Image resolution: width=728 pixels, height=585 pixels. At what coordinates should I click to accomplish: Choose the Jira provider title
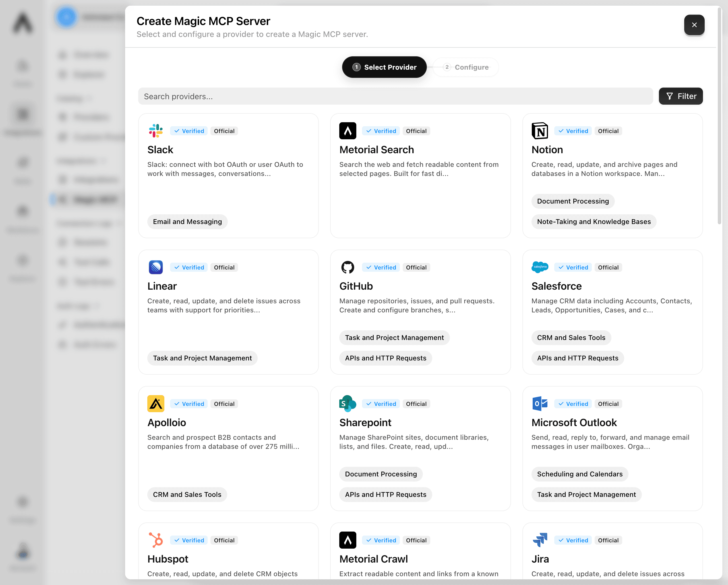coord(540,559)
